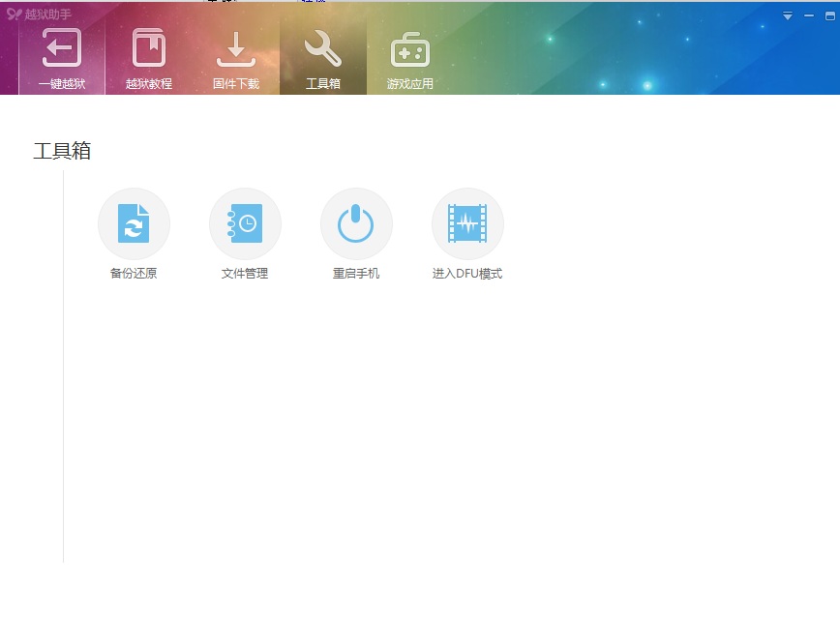Open the 文件管理 file manager tool
Image resolution: width=840 pixels, height=617 pixels.
[245, 221]
